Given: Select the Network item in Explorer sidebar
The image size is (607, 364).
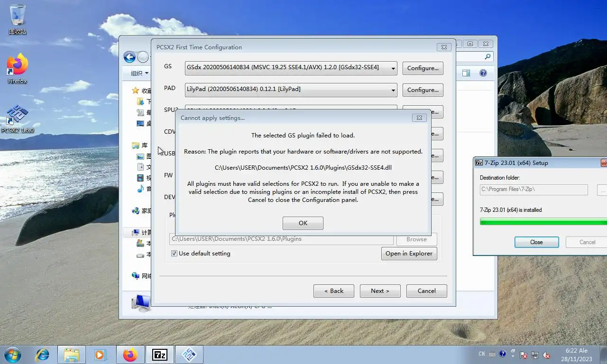Looking at the screenshot, I should (x=141, y=276).
